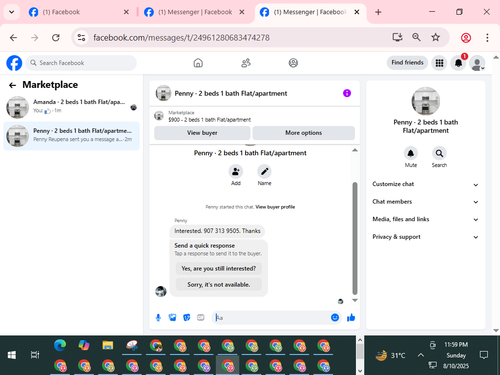This screenshot has height=375, width=500.
Task: Choose a sticker icon in composer
Action: click(187, 317)
